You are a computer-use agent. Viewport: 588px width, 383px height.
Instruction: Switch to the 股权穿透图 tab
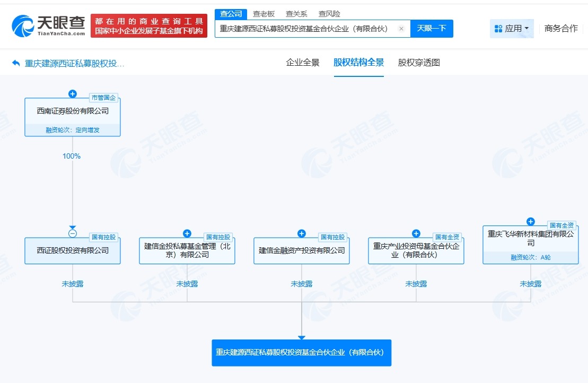tap(418, 63)
